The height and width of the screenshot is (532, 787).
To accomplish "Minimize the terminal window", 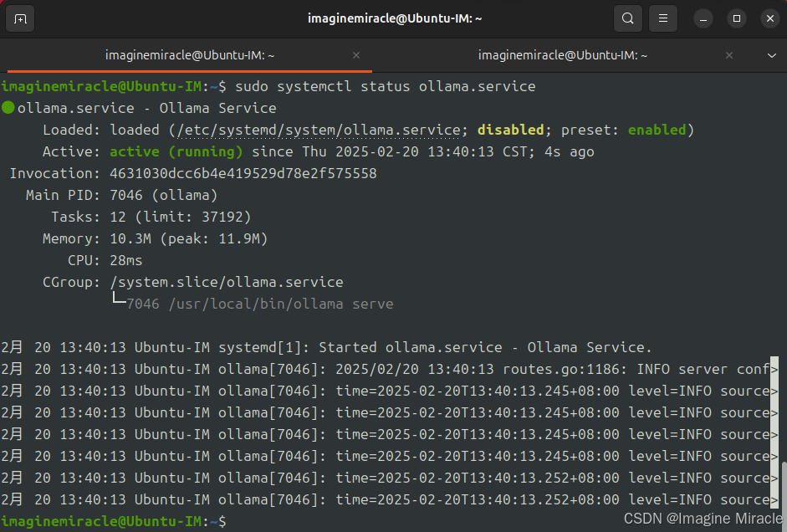I will pyautogui.click(x=703, y=19).
